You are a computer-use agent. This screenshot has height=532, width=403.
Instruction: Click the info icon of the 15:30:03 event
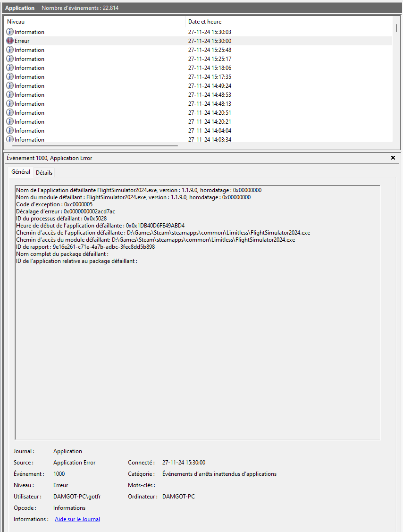[x=10, y=32]
